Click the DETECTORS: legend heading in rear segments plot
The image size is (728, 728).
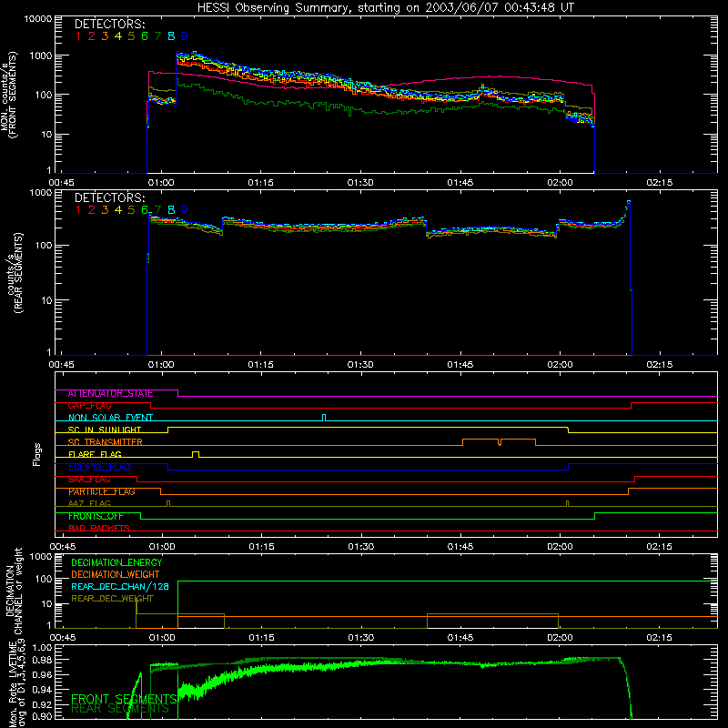tap(109, 197)
